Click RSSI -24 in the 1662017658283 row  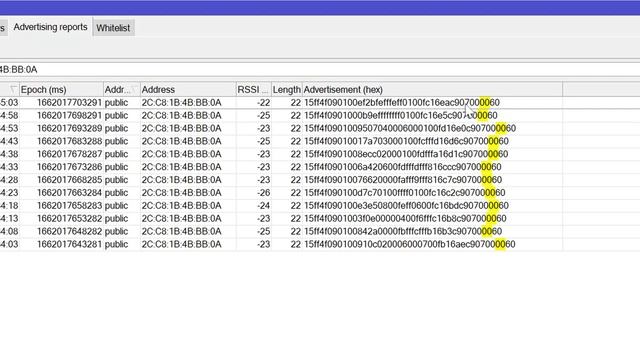[x=264, y=205]
